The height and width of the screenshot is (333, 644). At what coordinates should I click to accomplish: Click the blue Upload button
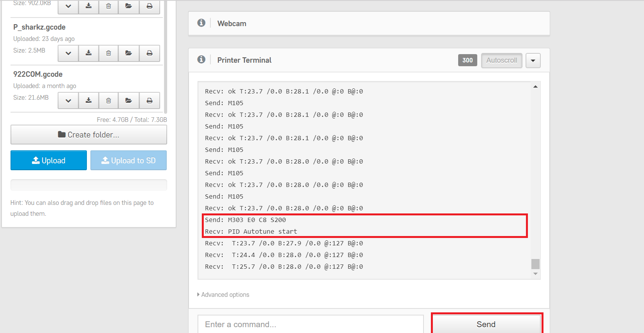coord(49,160)
